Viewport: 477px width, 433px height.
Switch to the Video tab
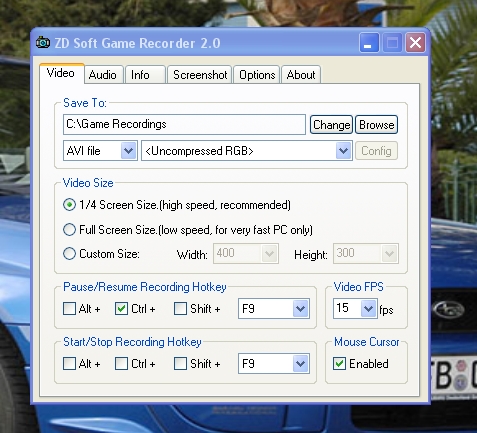tap(61, 73)
